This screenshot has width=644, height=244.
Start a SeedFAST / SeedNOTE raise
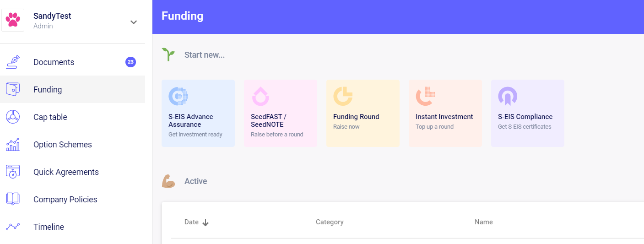pyautogui.click(x=281, y=114)
